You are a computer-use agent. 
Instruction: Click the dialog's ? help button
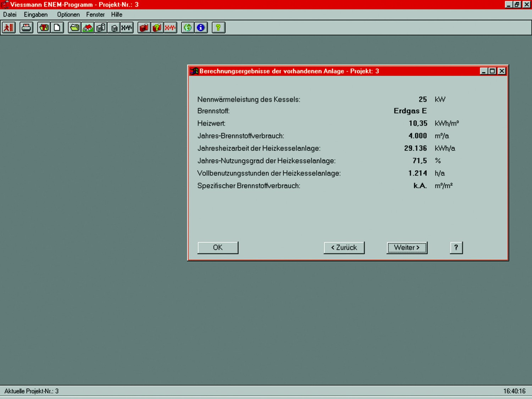[456, 248]
